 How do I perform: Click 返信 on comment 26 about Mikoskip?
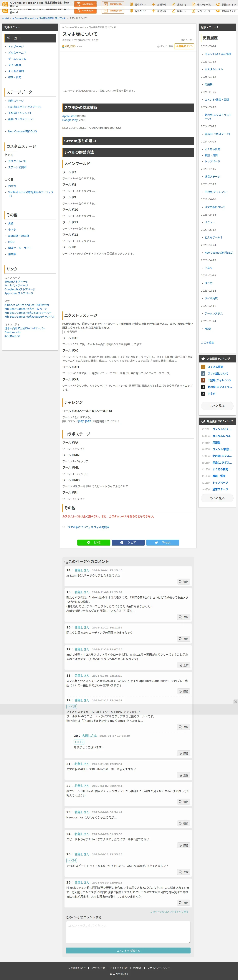(x=183, y=903)
